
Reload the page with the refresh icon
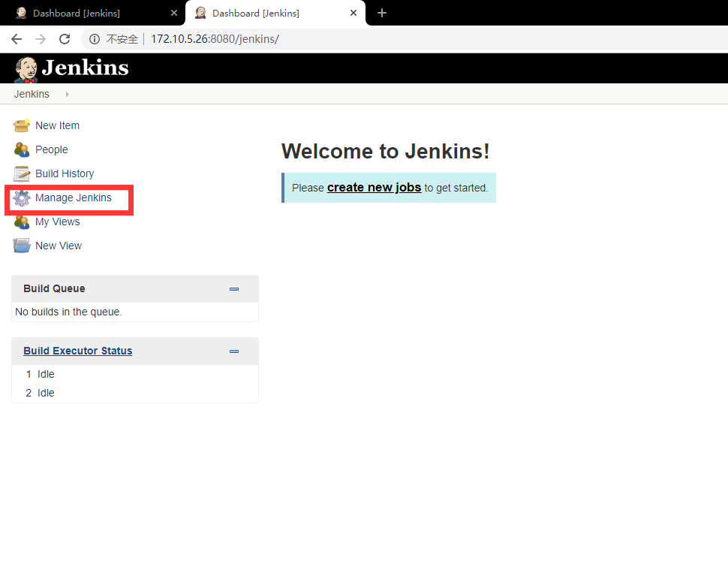click(65, 39)
